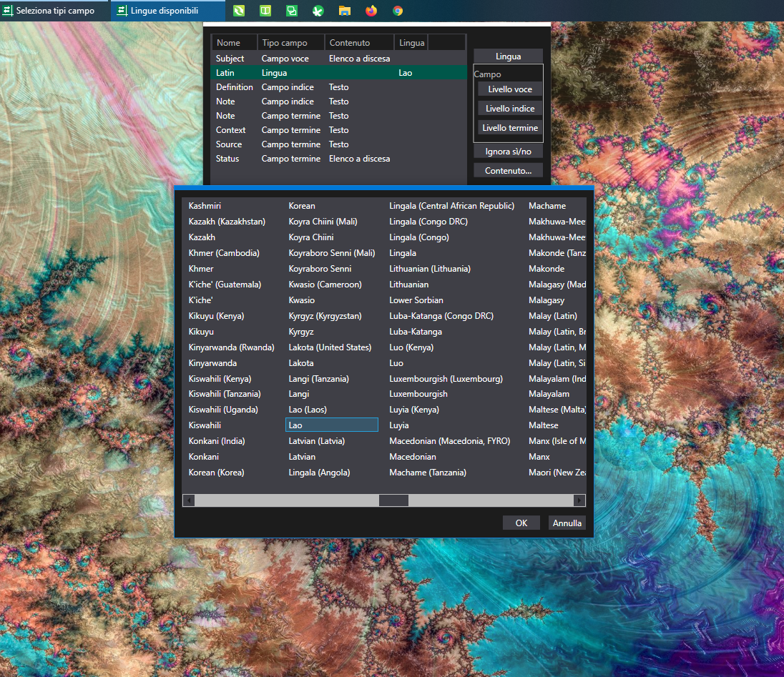Select Luxembourgish (Luxembourg) language

click(446, 379)
